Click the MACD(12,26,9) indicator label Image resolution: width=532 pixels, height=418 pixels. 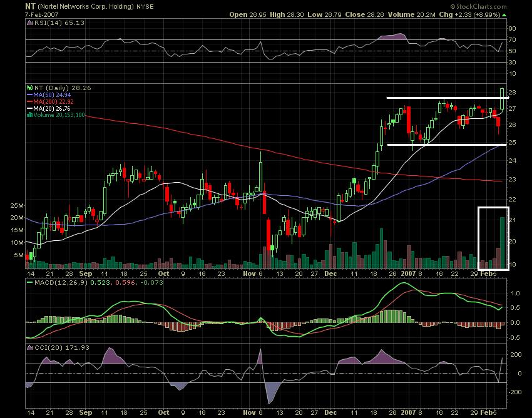61,282
